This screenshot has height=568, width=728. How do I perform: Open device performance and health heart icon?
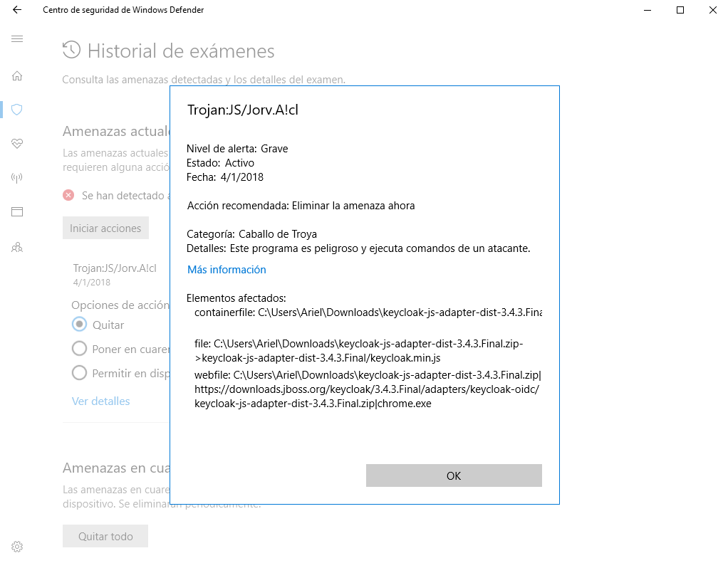pos(17,144)
